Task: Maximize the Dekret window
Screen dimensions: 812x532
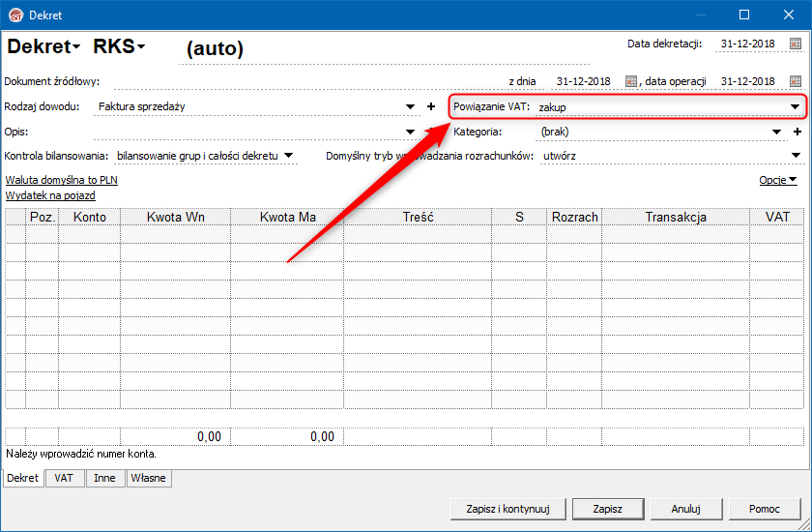Action: click(x=744, y=15)
